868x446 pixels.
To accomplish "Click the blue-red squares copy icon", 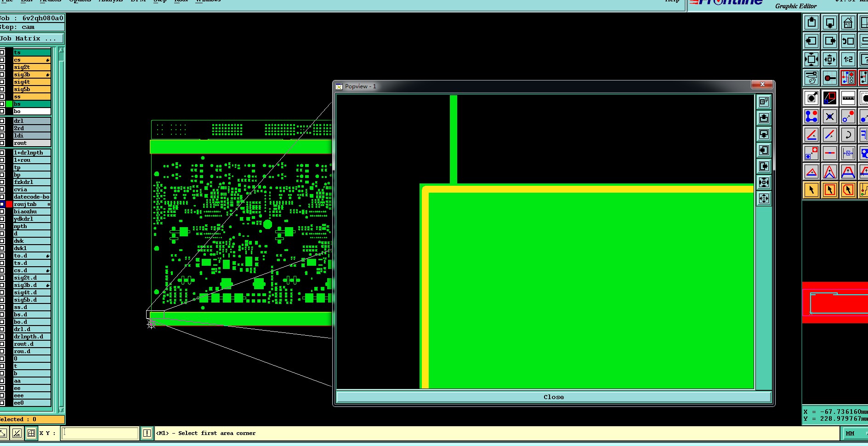I will tap(811, 153).
